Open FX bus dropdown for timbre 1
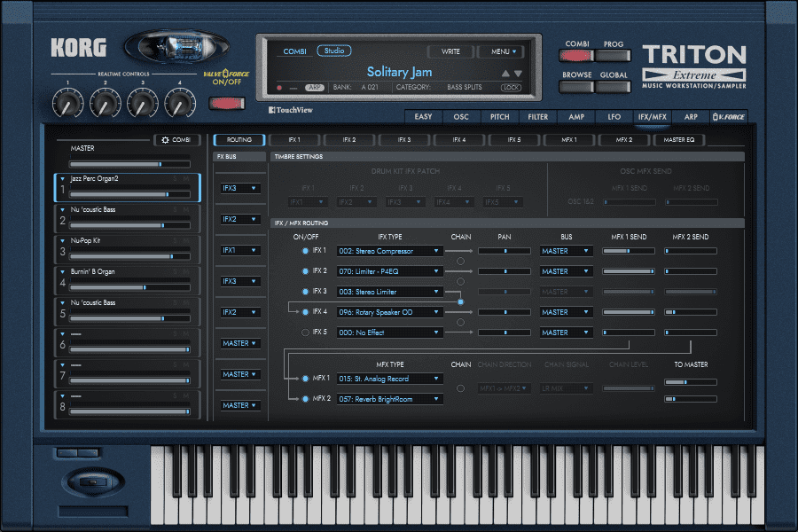This screenshot has height=532, width=798. 240,188
